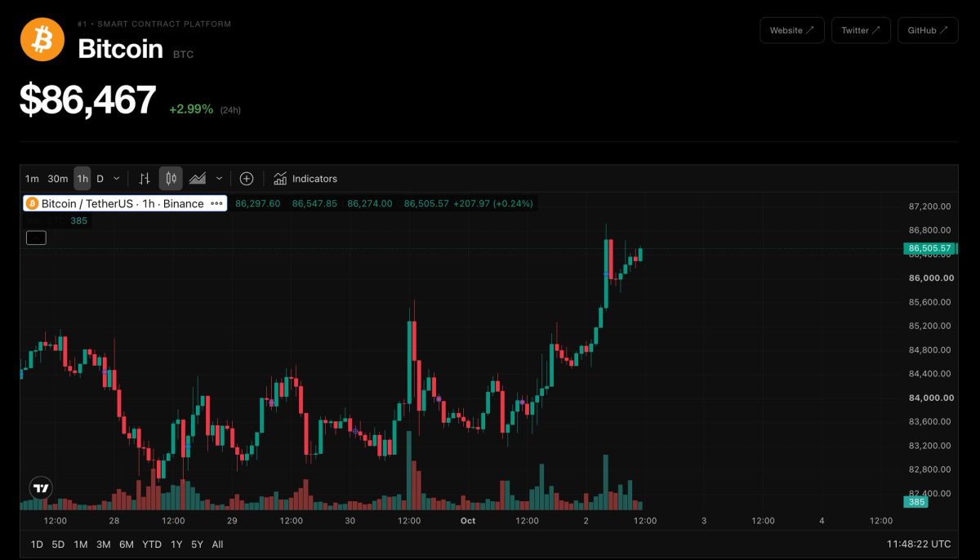Select the area chart style icon

click(x=198, y=178)
